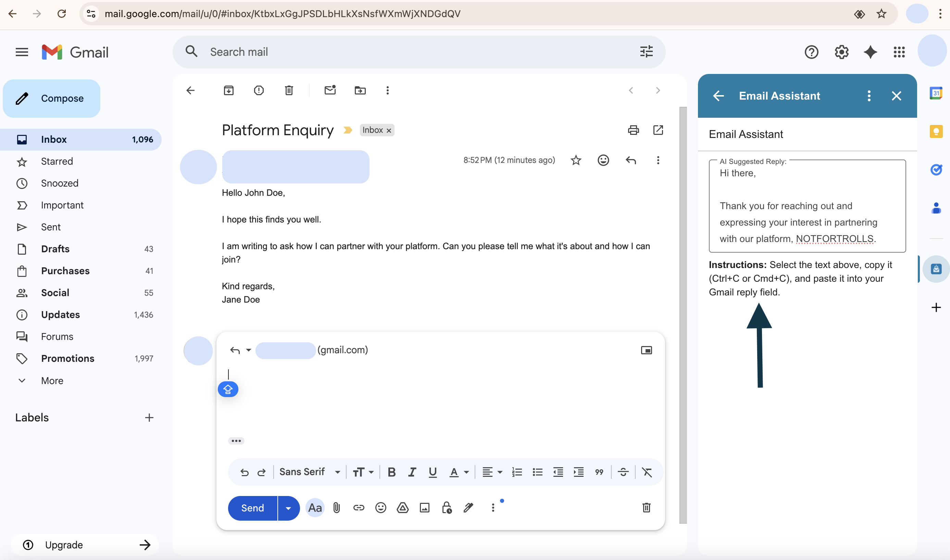950x560 pixels.
Task: Expand the More labels section
Action: (x=52, y=380)
